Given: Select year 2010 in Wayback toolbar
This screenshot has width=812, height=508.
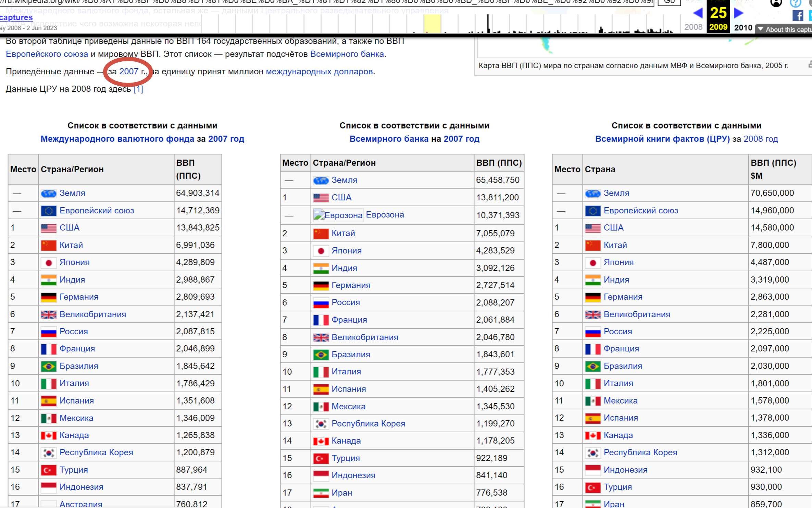Looking at the screenshot, I should (743, 27).
